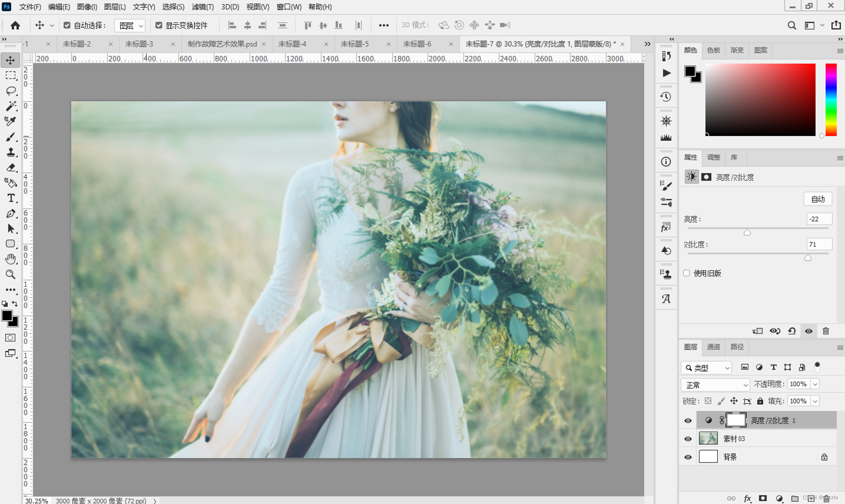The width and height of the screenshot is (845, 504).
Task: Open the blend mode 正常 dropdown
Action: (x=715, y=385)
